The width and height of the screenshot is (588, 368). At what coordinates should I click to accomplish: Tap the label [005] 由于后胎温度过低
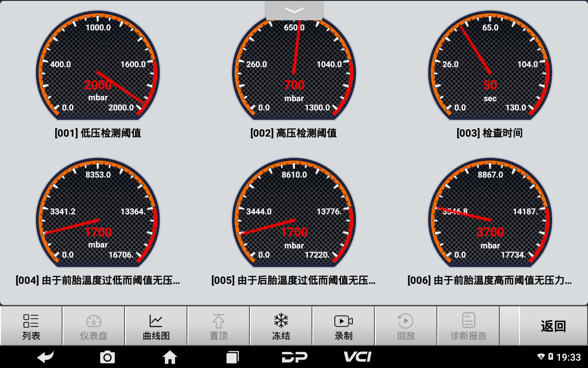294,280
